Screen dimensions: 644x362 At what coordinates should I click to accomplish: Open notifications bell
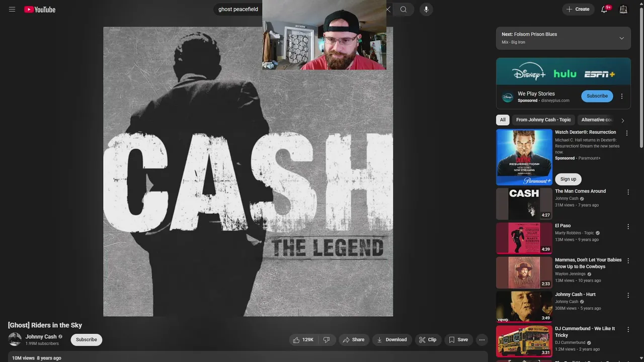point(604,10)
